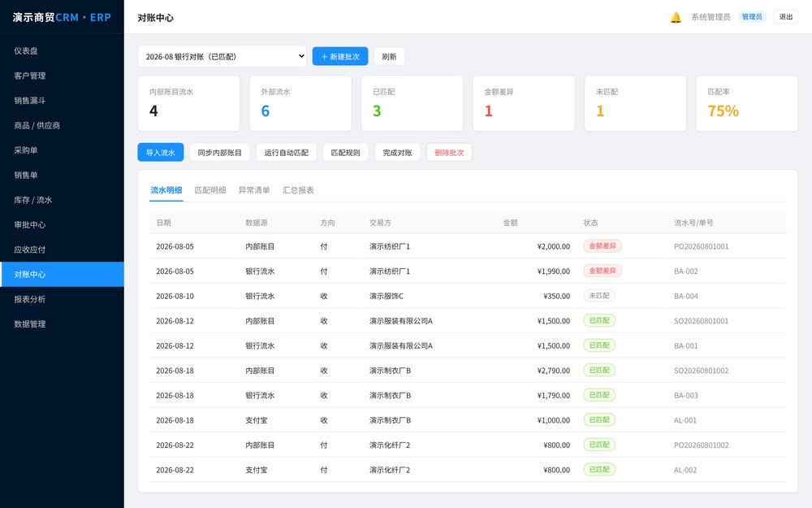This screenshot has height=508, width=812.
Task: Open 客户管理 in the sidebar
Action: (x=63, y=76)
